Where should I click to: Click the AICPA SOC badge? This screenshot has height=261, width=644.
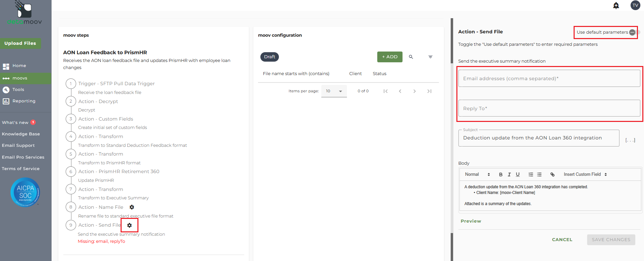coord(26,192)
